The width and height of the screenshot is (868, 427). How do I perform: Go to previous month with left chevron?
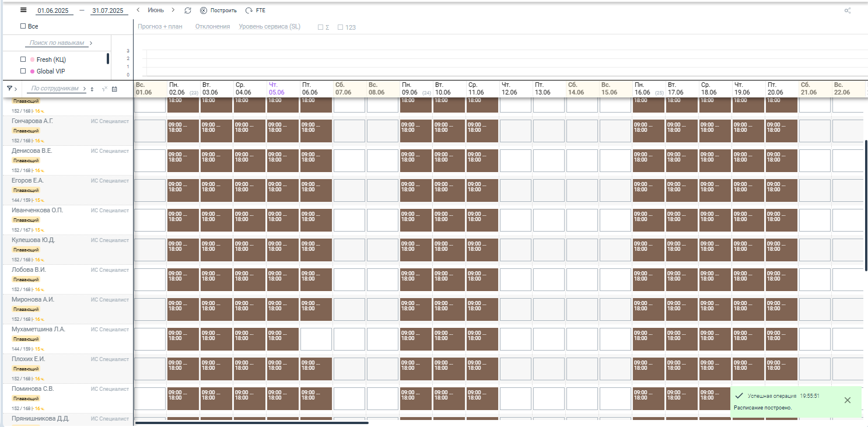138,10
